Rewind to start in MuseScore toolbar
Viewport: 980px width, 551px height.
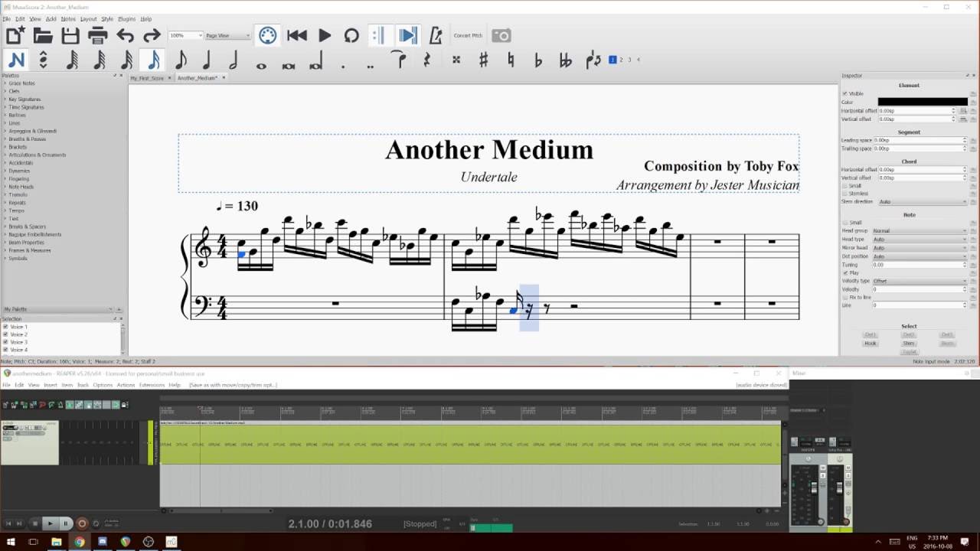297,35
